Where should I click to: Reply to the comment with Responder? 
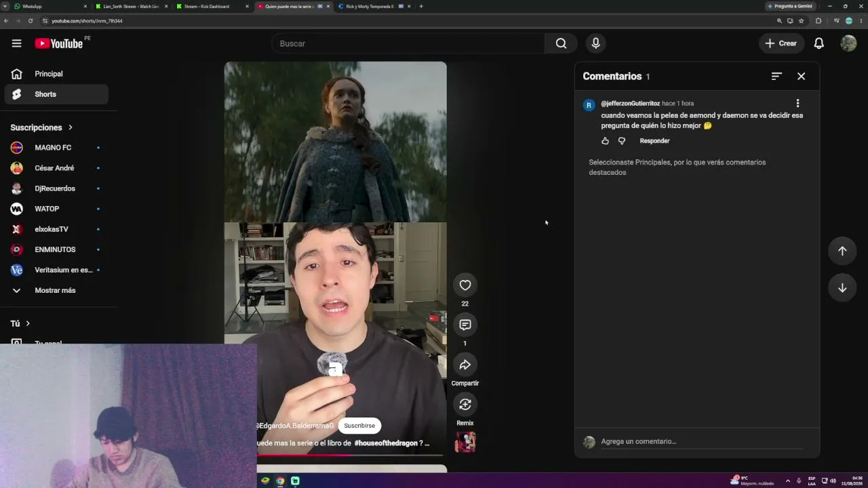point(654,141)
